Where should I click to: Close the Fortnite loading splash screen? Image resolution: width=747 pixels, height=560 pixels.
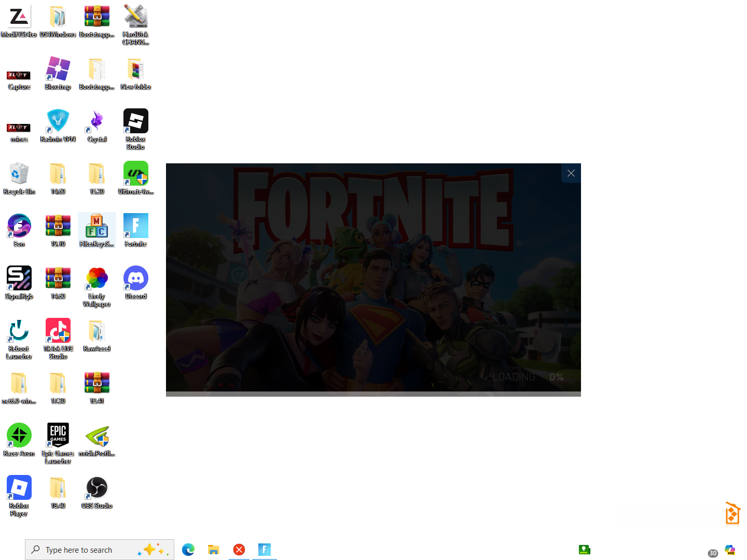pyautogui.click(x=571, y=173)
